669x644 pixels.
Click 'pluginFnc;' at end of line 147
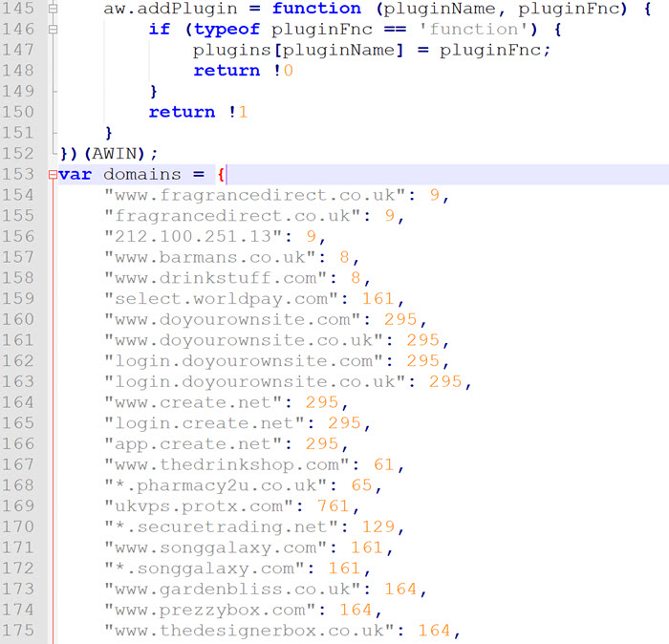495,50
